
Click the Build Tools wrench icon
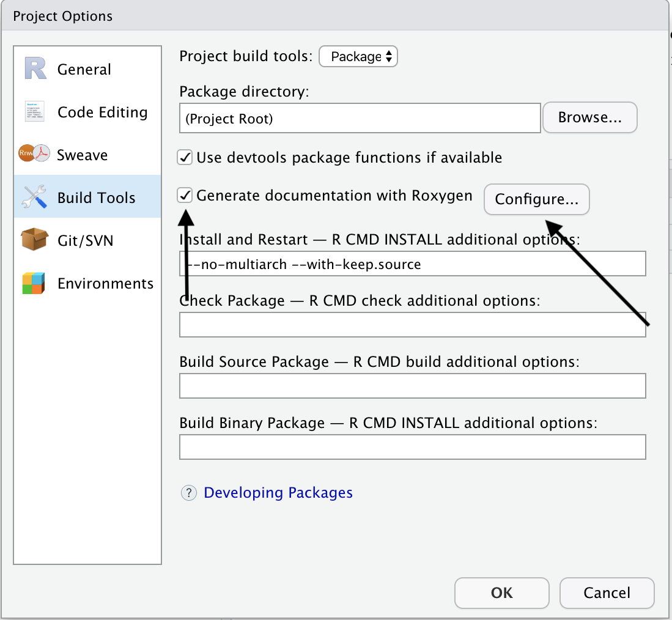click(x=34, y=197)
